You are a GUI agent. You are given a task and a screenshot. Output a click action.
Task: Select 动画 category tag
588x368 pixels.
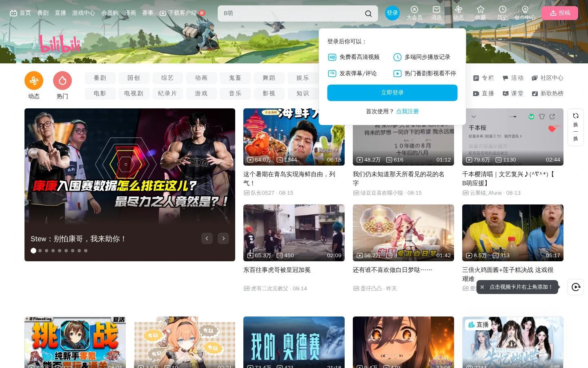(x=202, y=78)
